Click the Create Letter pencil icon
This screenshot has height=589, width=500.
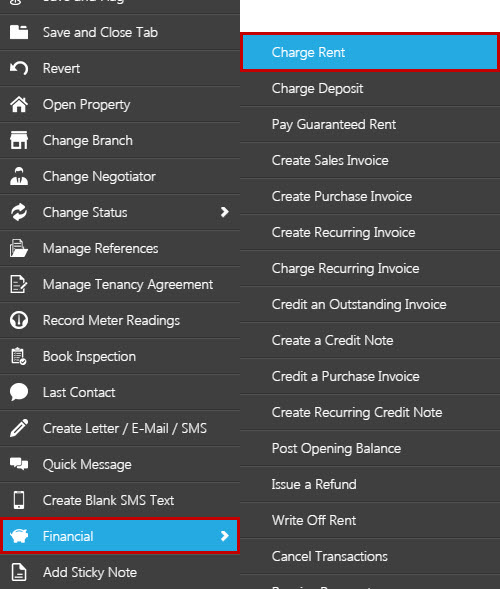point(19,428)
